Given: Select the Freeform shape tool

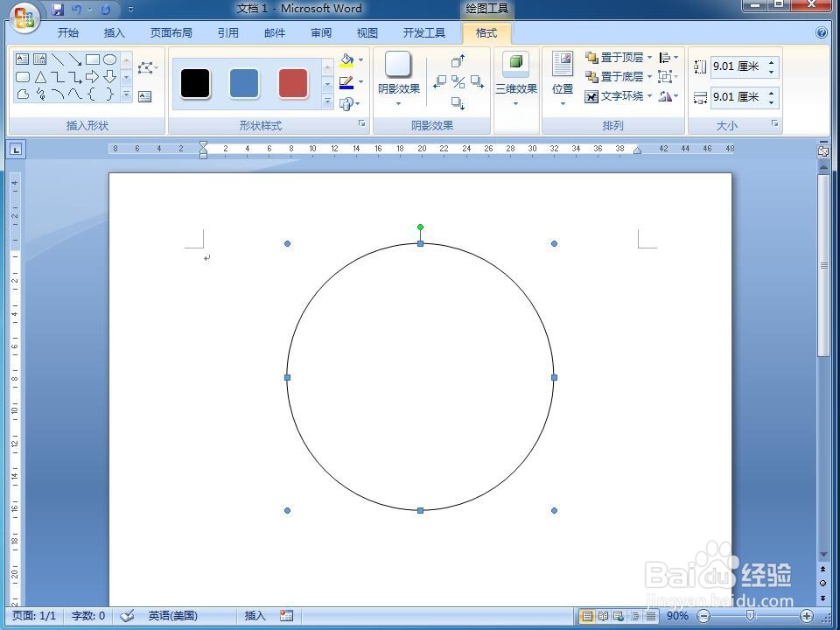Looking at the screenshot, I should 22,94.
